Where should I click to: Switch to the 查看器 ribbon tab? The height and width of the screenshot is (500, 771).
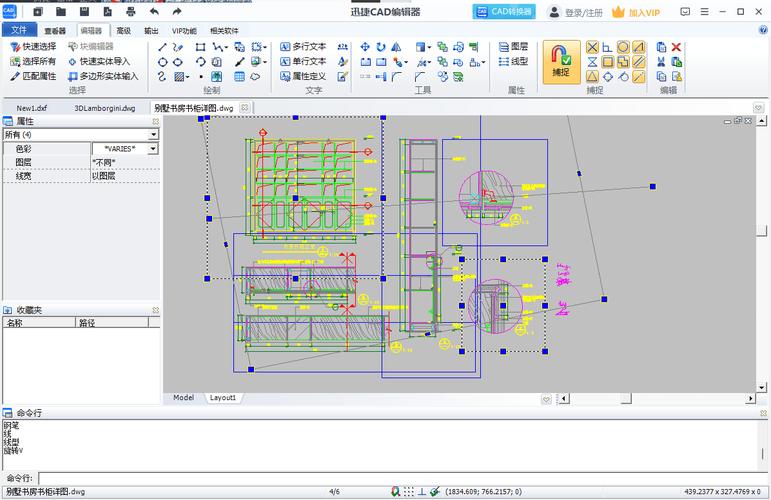54,31
